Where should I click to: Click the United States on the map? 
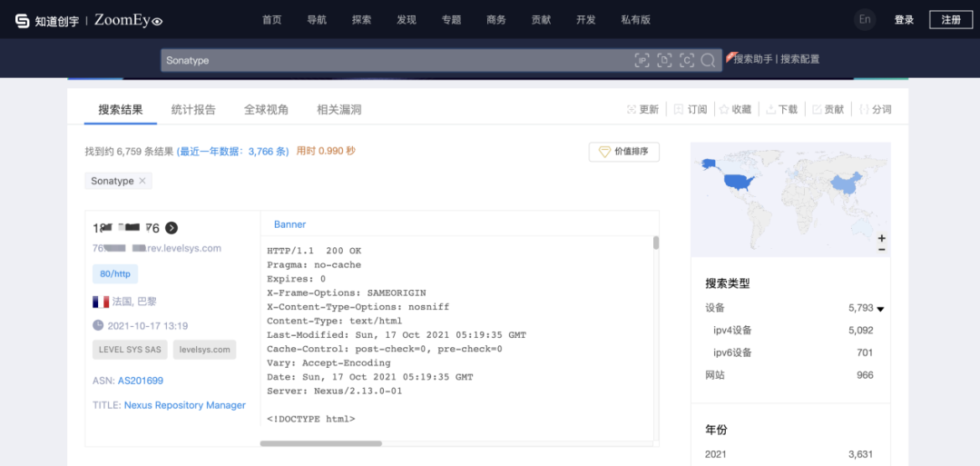pyautogui.click(x=740, y=183)
